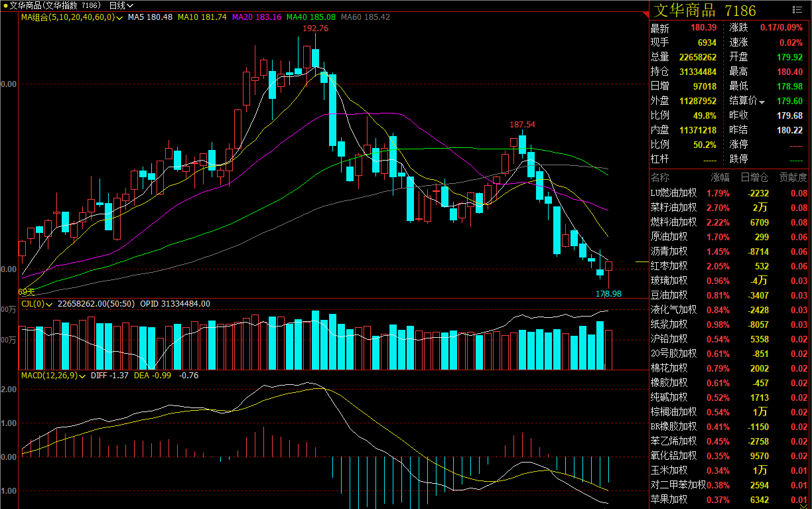Open the MACD(12,26,9) indicator dropdown
This screenshot has width=812, height=509.
coord(83,376)
